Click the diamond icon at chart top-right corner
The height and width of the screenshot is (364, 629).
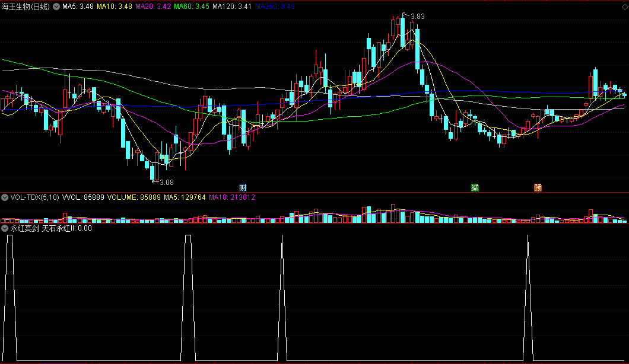(x=625, y=7)
